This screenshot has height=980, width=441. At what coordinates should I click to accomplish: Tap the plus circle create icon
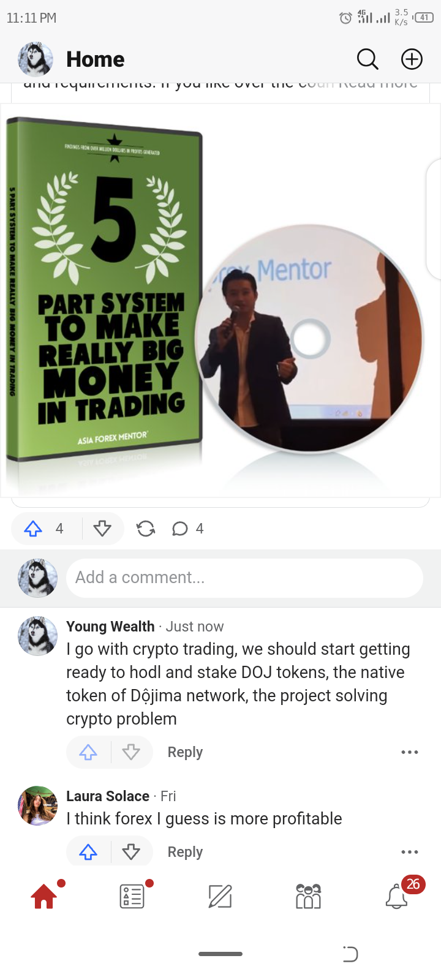(x=412, y=59)
